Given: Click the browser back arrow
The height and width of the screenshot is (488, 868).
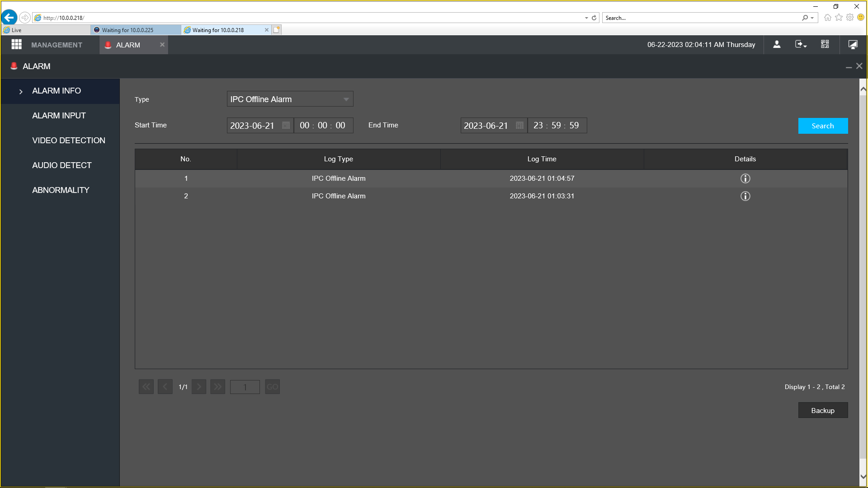Looking at the screenshot, I should click(9, 18).
